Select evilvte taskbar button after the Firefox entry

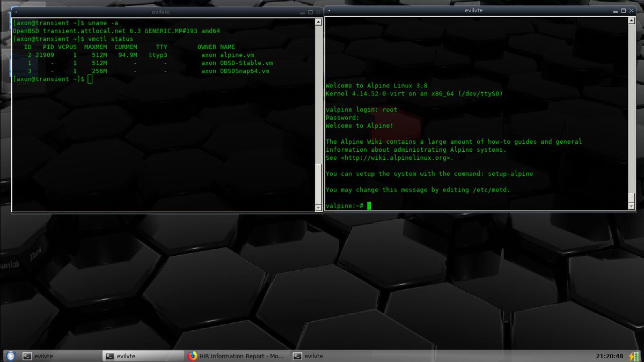tap(331, 356)
